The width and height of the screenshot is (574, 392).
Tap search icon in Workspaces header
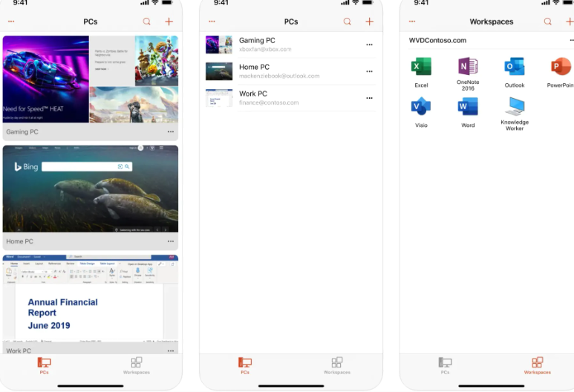[x=548, y=22]
